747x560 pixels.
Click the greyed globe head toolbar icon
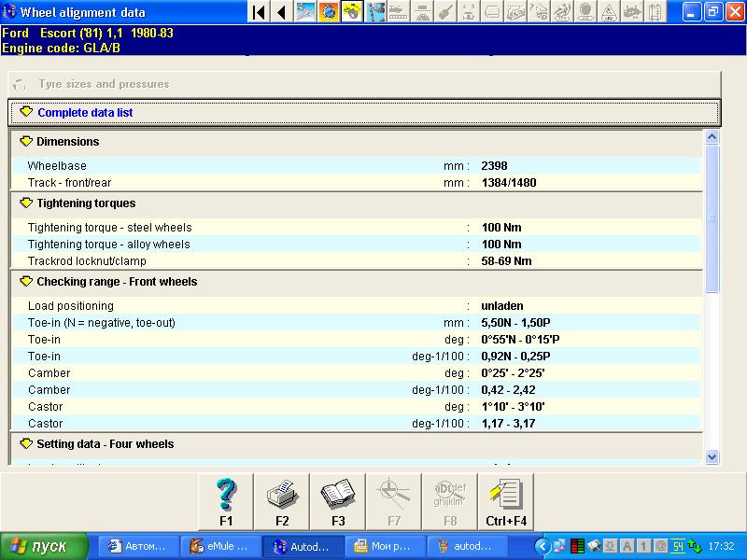click(x=585, y=12)
